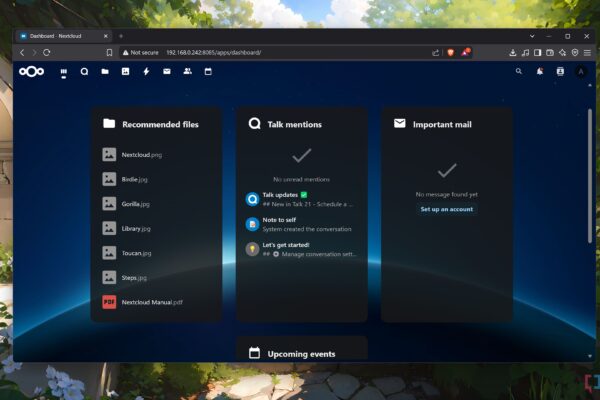Open Brave Rewards triangle icon
The image size is (600, 400).
pyautogui.click(x=465, y=52)
